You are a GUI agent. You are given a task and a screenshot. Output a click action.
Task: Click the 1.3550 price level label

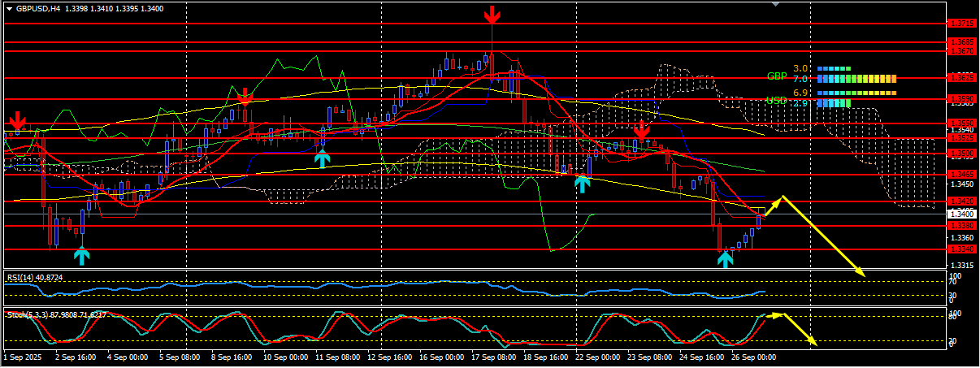962,123
